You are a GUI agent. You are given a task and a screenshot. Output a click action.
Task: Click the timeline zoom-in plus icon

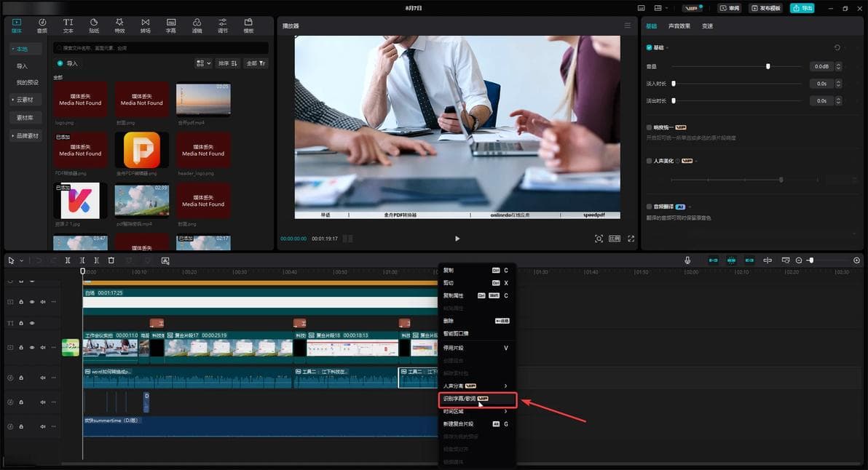point(856,260)
